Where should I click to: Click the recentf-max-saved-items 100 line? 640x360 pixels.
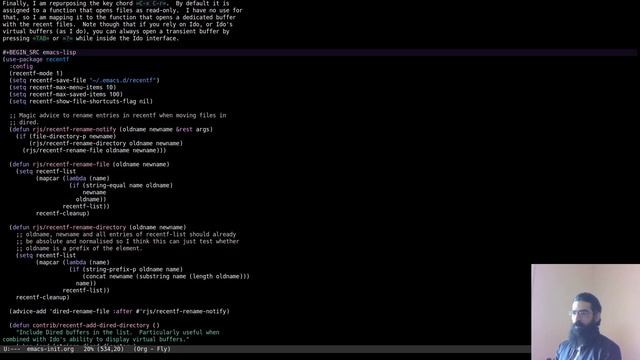(x=66, y=94)
